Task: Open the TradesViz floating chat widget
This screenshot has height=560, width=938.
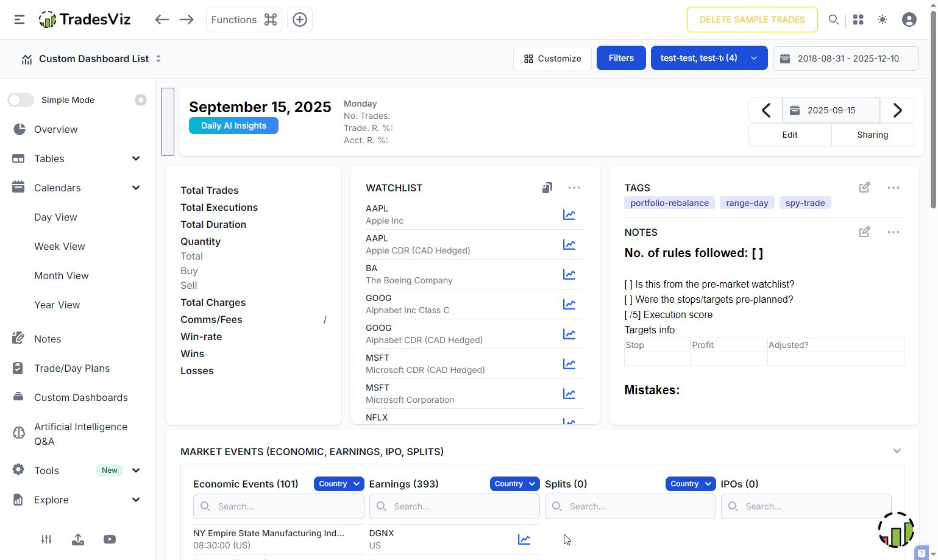Action: click(896, 530)
